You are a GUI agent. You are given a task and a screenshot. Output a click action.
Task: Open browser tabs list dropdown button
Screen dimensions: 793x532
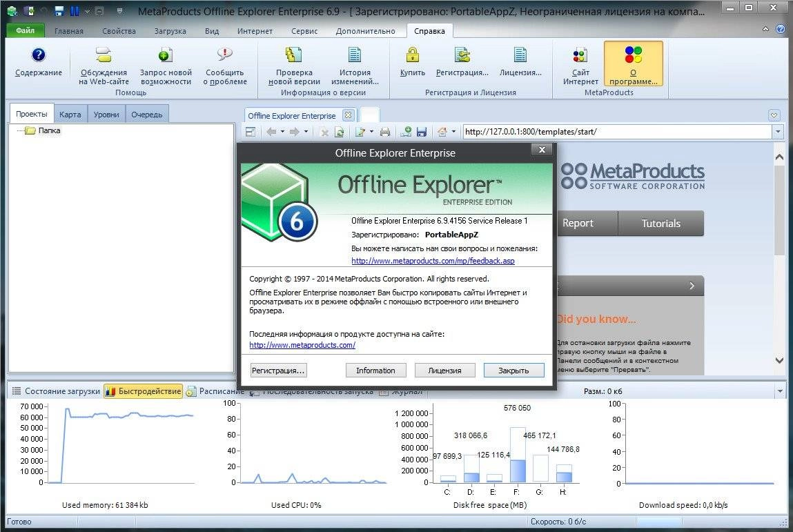pyautogui.click(x=774, y=115)
